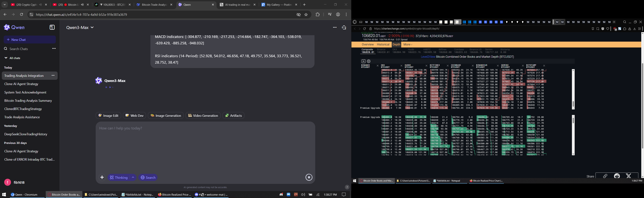Collapse the All chats section
The image size is (644, 198).
click(6, 58)
